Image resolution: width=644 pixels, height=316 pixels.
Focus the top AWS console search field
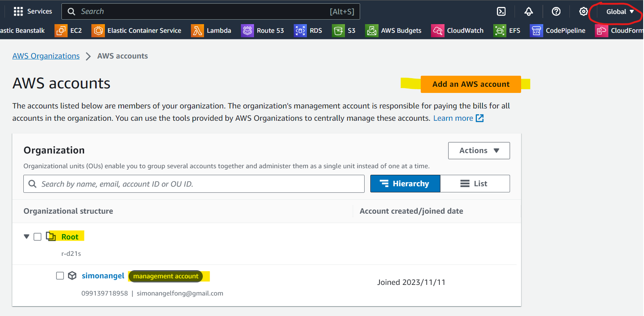(211, 11)
